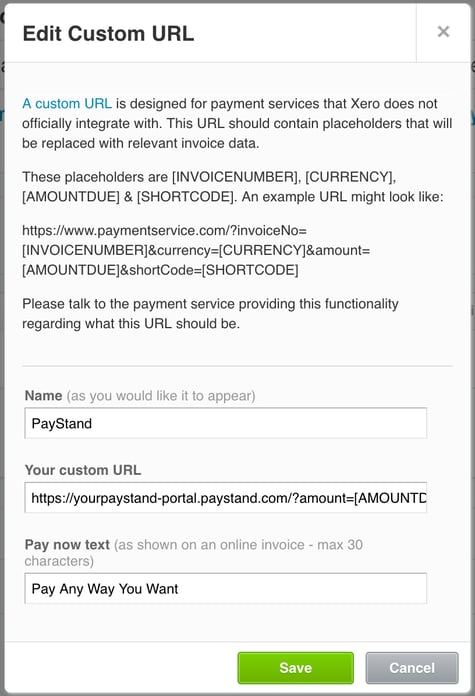Focus the 'Your custom URL' text box
Viewport: 475px width, 696px height.
(226, 498)
